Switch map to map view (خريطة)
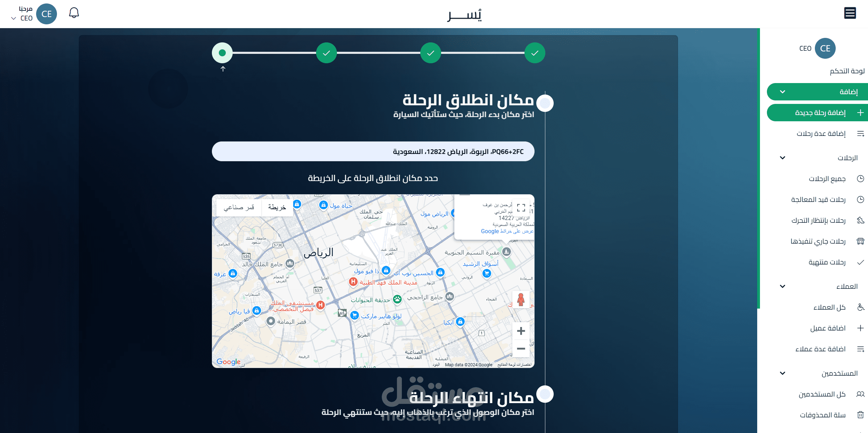Viewport: 868px width, 433px height. click(277, 207)
